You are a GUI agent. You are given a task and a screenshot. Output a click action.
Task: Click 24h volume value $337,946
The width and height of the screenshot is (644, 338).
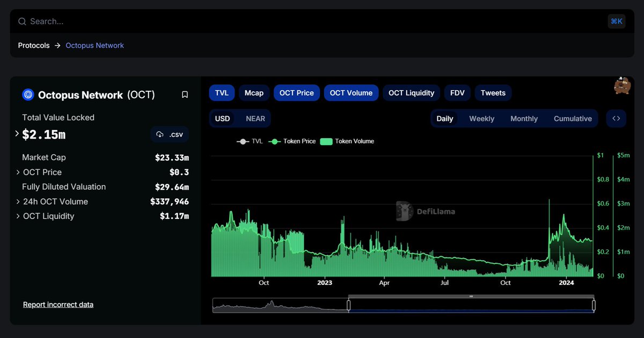pyautogui.click(x=170, y=202)
